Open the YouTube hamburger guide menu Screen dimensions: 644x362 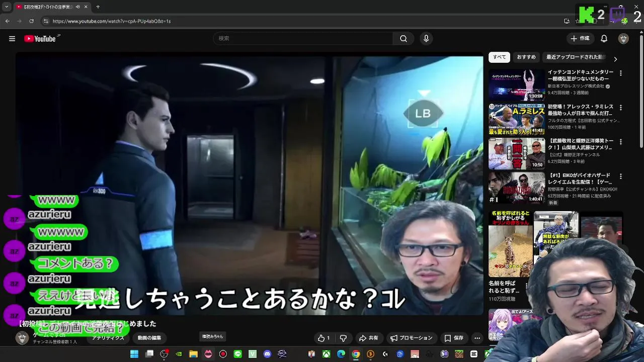point(12,39)
